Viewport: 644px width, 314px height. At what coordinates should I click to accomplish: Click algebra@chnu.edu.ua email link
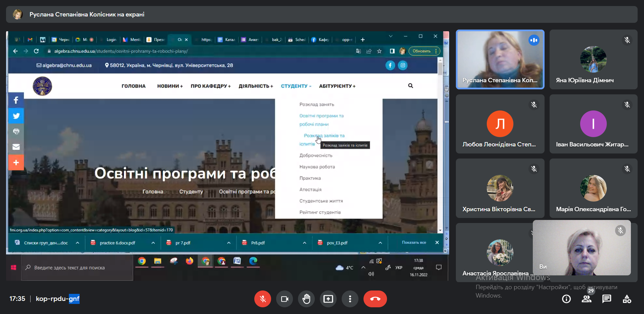[x=64, y=65]
